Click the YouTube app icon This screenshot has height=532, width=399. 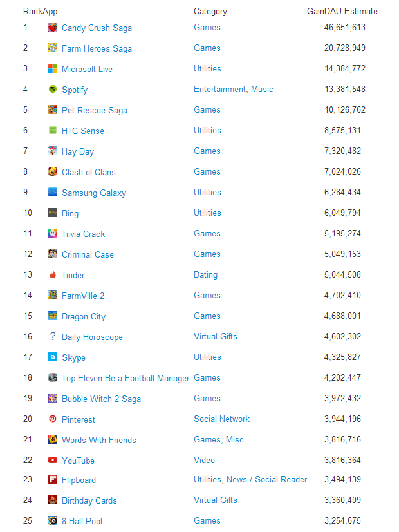point(53,460)
